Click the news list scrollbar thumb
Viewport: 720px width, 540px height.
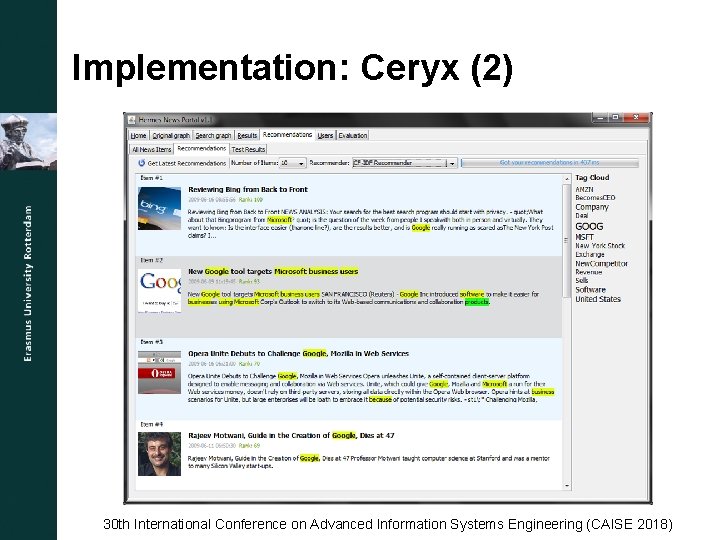click(x=567, y=240)
